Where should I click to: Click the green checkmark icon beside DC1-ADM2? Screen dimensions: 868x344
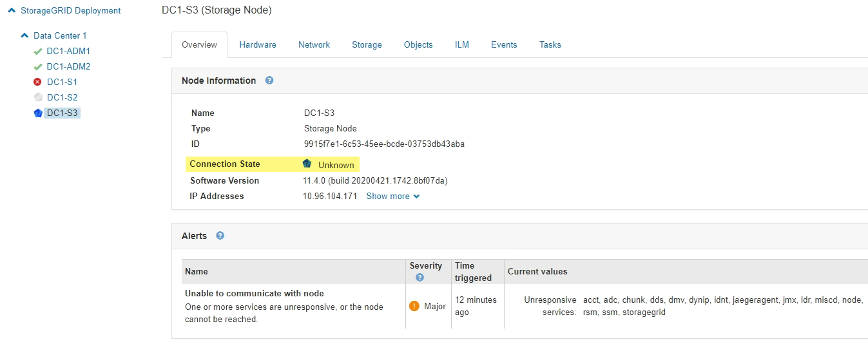pos(38,67)
